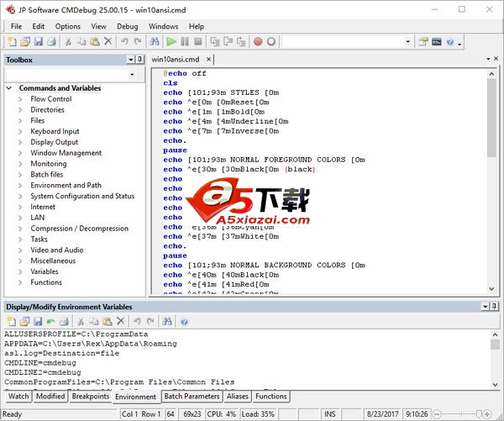Viewport: 504px width, 421px height.
Task: Undo last edit in main toolbar
Action: (124, 41)
